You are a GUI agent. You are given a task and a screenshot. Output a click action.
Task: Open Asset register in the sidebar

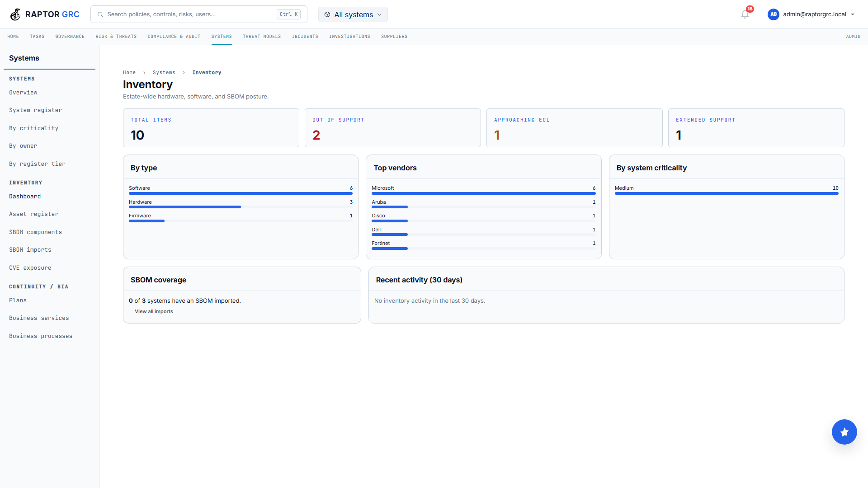pyautogui.click(x=33, y=214)
